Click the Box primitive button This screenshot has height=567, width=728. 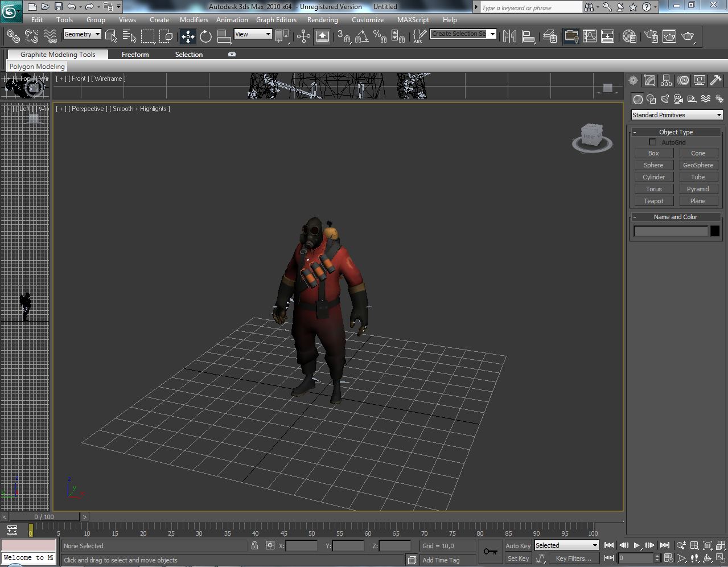click(653, 153)
